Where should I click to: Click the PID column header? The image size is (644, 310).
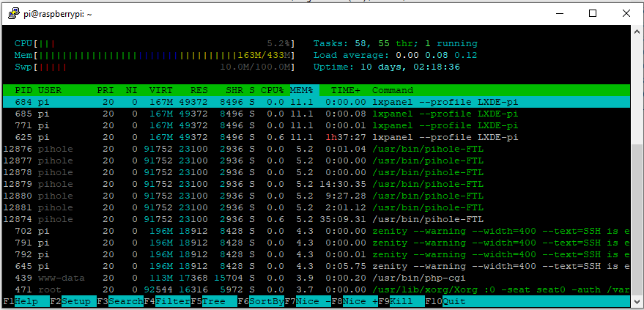click(23, 89)
